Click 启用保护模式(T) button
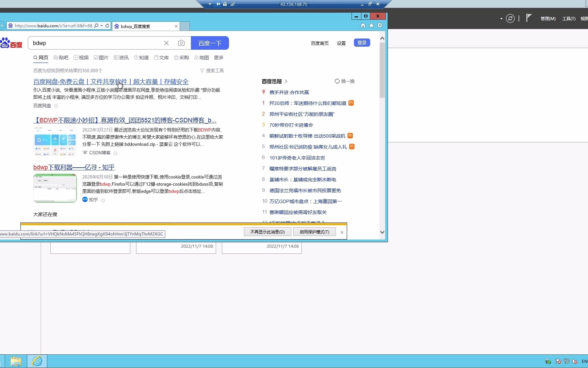Image resolution: width=588 pixels, height=368 pixels. point(314,232)
